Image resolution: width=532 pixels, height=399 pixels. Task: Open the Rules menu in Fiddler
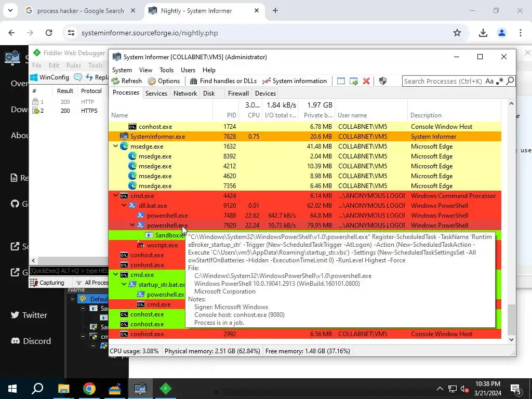click(74, 65)
